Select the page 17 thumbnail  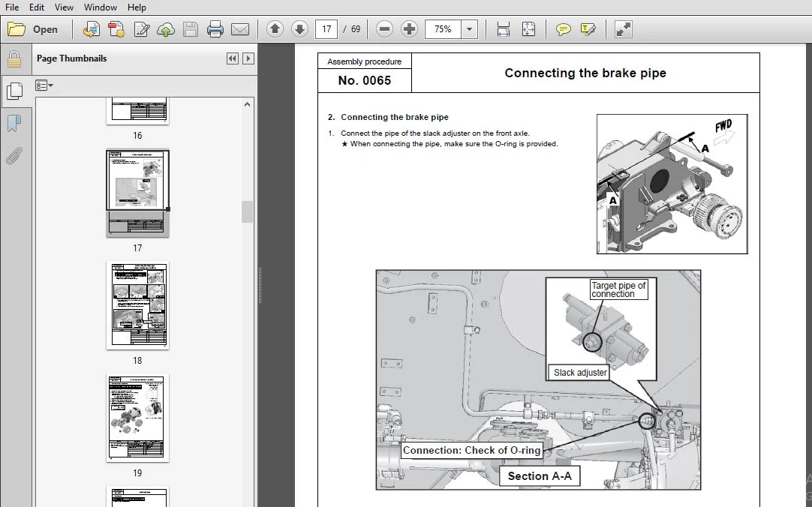coord(137,193)
